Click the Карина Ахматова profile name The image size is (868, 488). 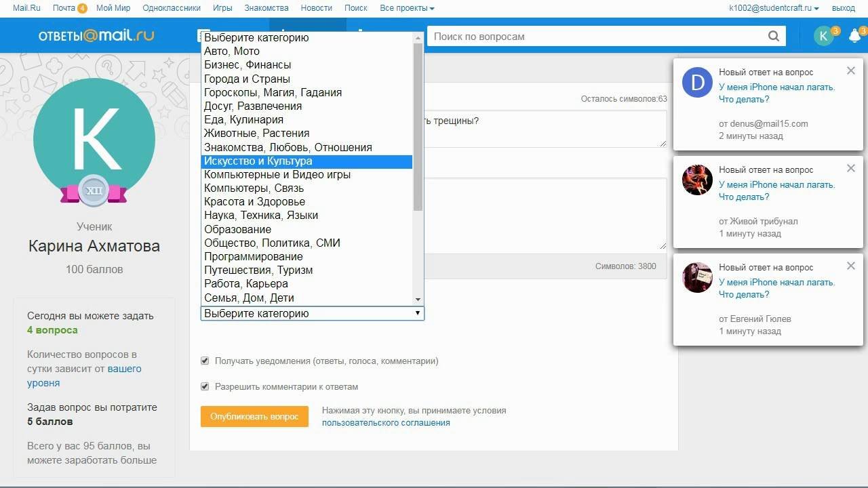pyautogui.click(x=94, y=246)
